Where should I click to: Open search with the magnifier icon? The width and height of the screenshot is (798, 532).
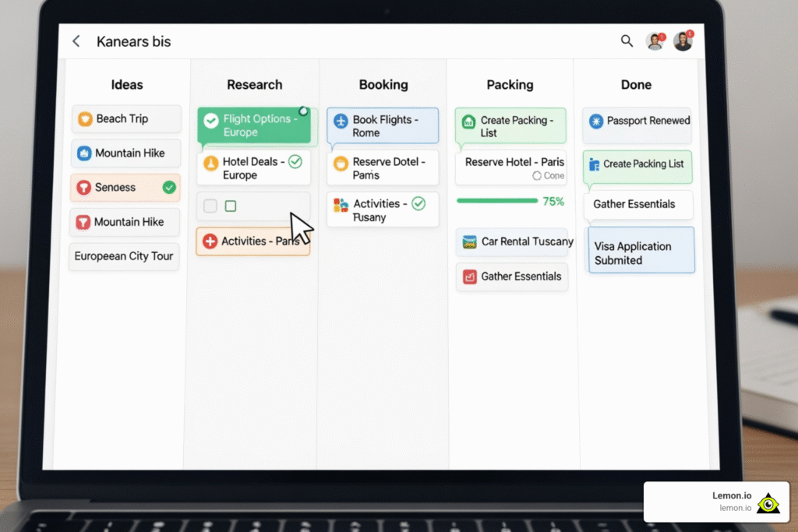(x=627, y=41)
